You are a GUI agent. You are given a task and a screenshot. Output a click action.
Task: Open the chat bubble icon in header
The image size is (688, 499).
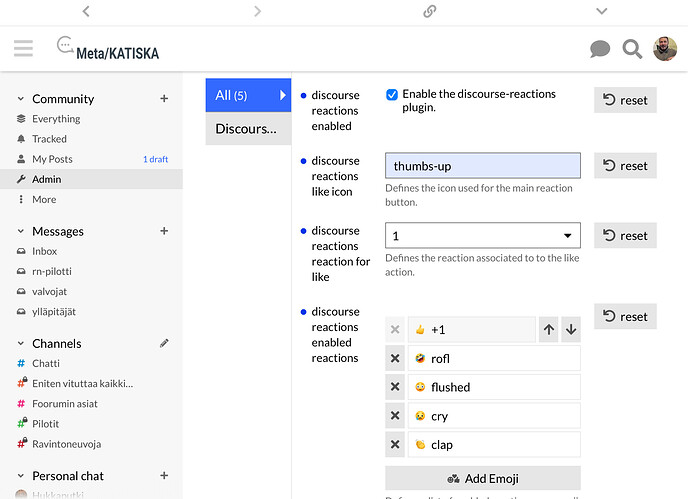600,49
